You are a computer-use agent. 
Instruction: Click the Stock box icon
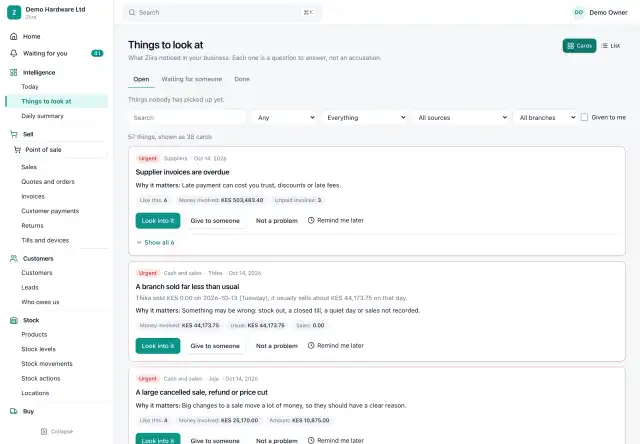point(13,320)
